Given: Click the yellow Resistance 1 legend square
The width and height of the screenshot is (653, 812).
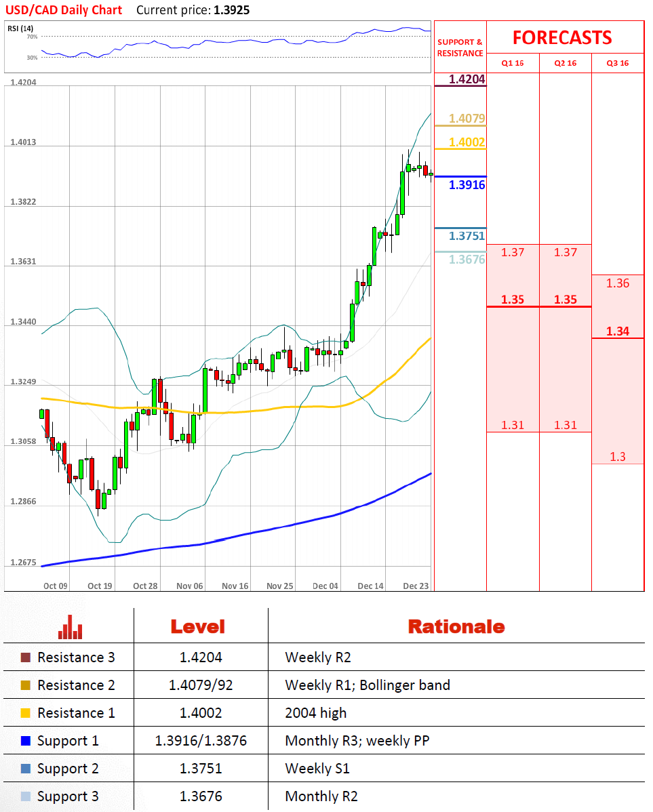Looking at the screenshot, I should tap(26, 713).
